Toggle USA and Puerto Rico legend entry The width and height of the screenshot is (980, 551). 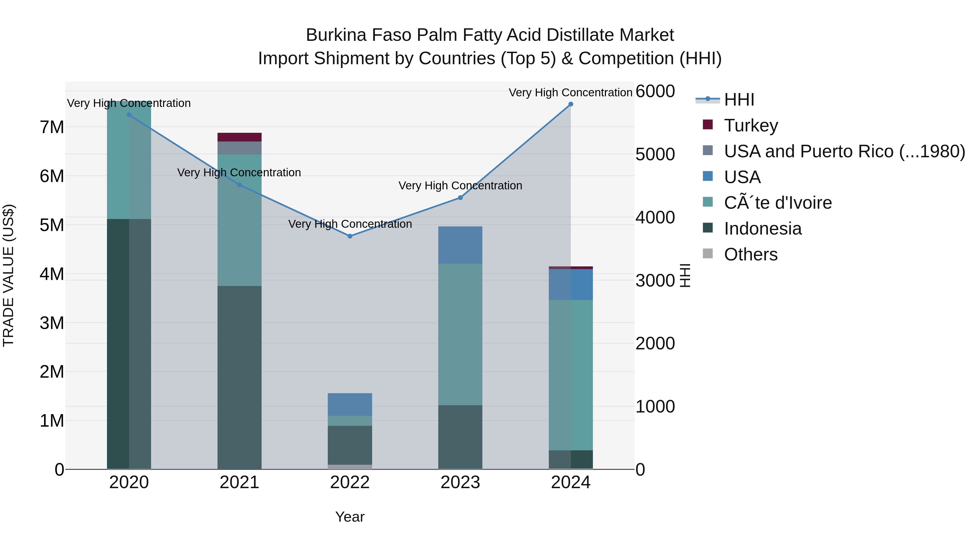point(833,151)
